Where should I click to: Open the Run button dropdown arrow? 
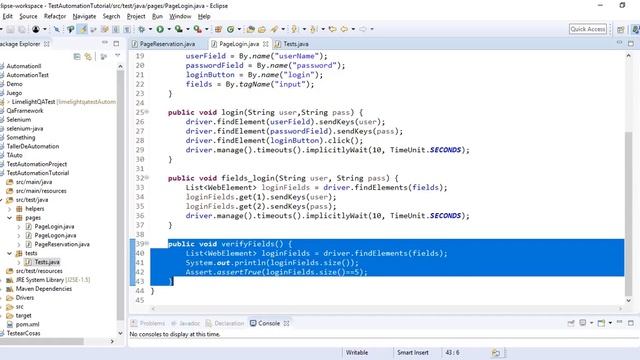click(x=169, y=29)
